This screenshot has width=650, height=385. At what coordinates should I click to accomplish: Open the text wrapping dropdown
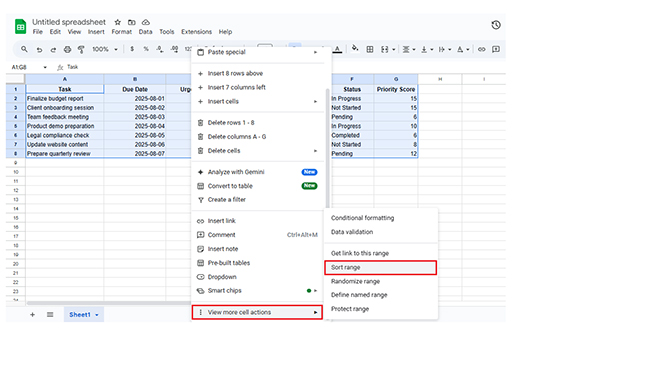tap(445, 49)
